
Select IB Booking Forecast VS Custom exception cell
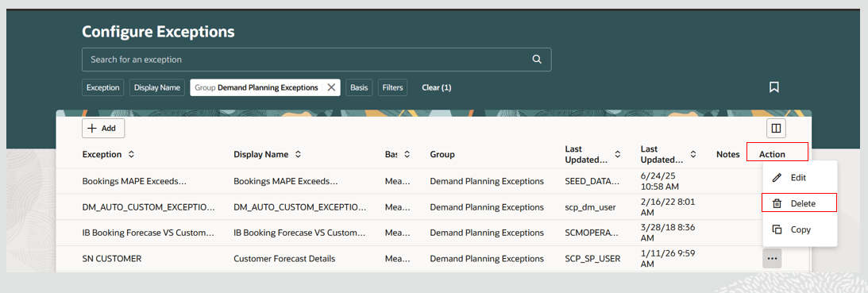[x=148, y=233]
